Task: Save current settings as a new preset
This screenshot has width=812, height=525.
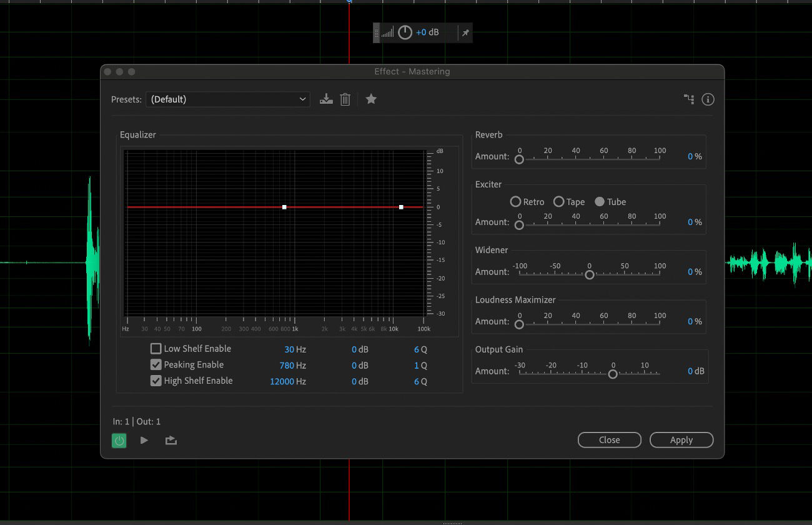Action: coord(325,99)
